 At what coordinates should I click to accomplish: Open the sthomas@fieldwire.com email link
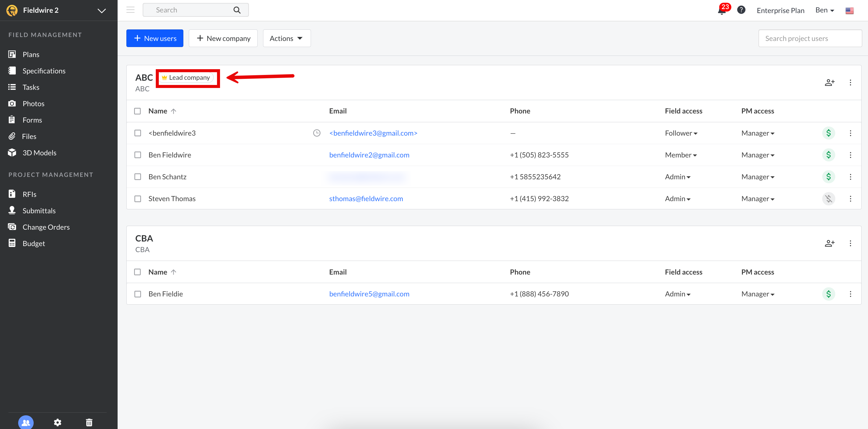[x=366, y=199]
